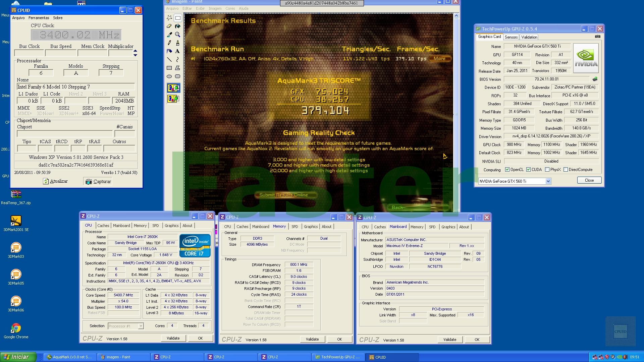Toggle the OpenCL checkbox in GPU-Z
Viewport: 644px width, 362px height.
tap(507, 170)
